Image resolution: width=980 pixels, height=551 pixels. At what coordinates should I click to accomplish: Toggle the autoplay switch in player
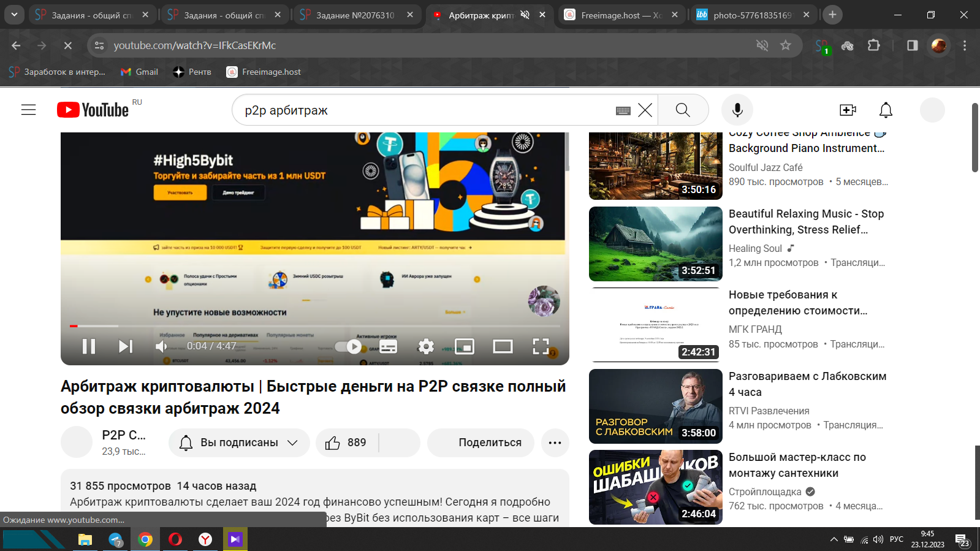tap(349, 347)
